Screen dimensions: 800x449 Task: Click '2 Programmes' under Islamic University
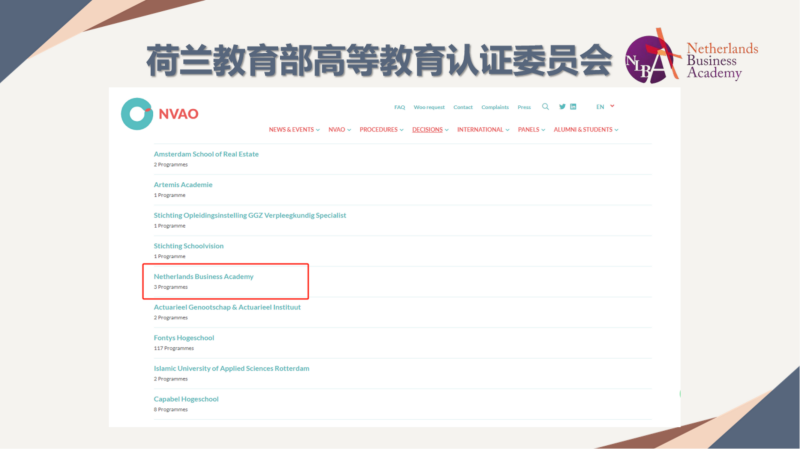click(170, 379)
